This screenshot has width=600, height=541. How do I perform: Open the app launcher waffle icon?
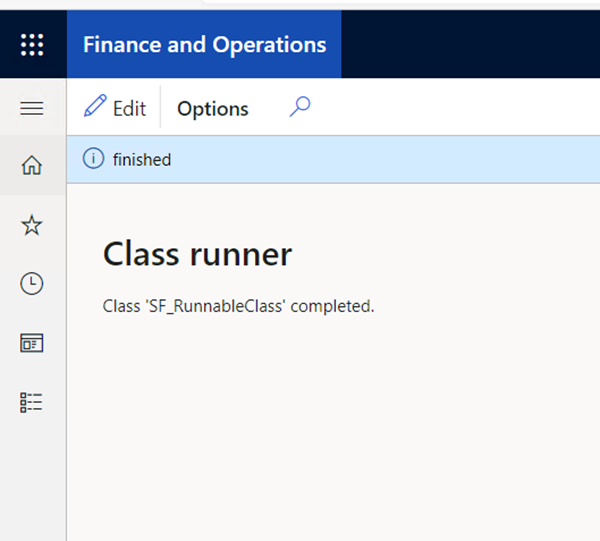pos(32,45)
